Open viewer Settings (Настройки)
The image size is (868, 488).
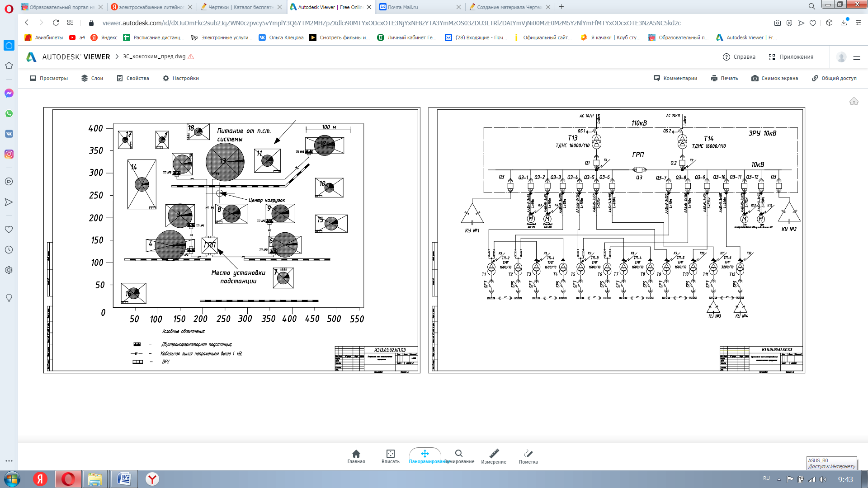coord(181,78)
